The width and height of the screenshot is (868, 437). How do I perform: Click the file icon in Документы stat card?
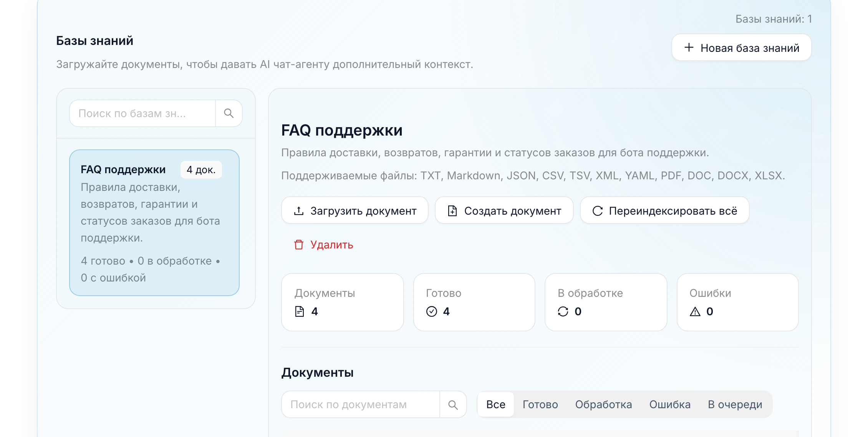click(x=300, y=311)
